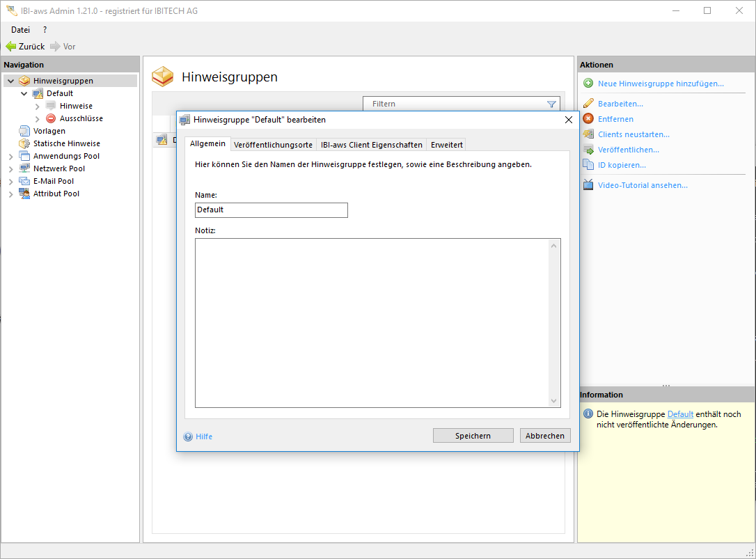The width and height of the screenshot is (756, 559).
Task: Click the Ausschlüsse red icon in tree
Action: (51, 118)
